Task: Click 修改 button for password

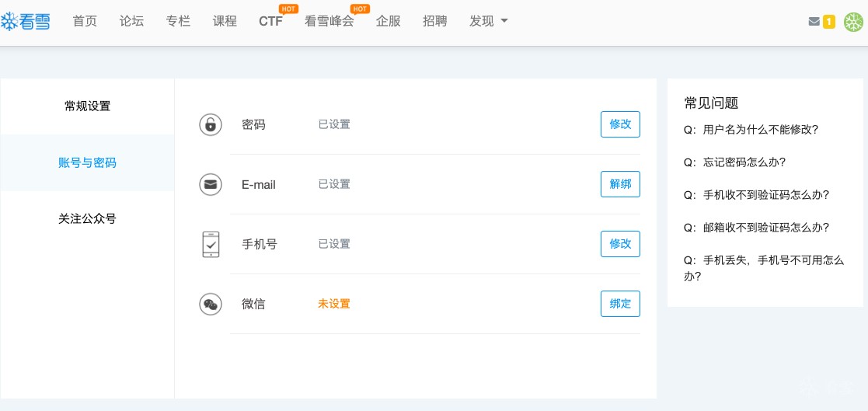Action: (620, 124)
